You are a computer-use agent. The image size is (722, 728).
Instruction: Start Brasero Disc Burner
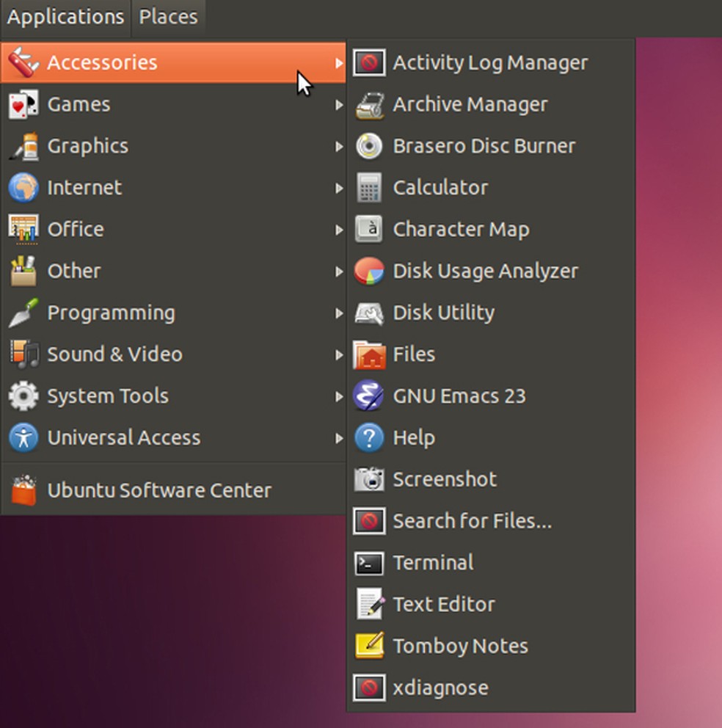tap(484, 145)
